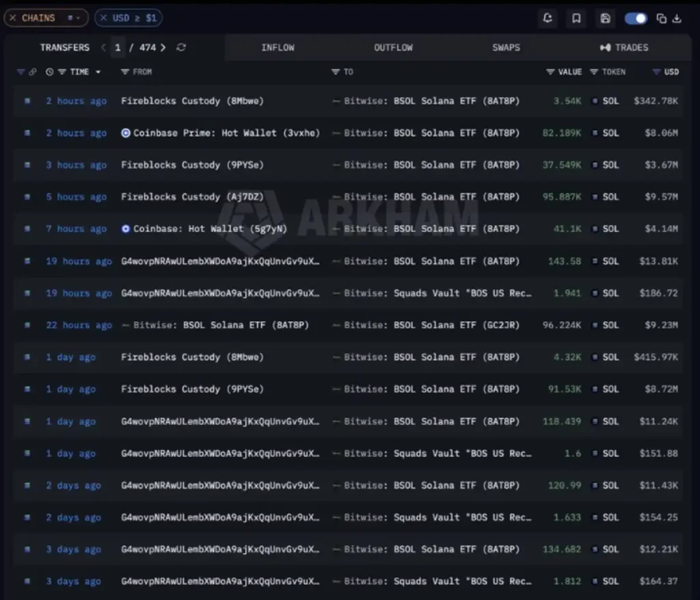Screen dimensions: 700x600
Task: Remove the USD ≥ $1 filter
Action: tap(104, 18)
